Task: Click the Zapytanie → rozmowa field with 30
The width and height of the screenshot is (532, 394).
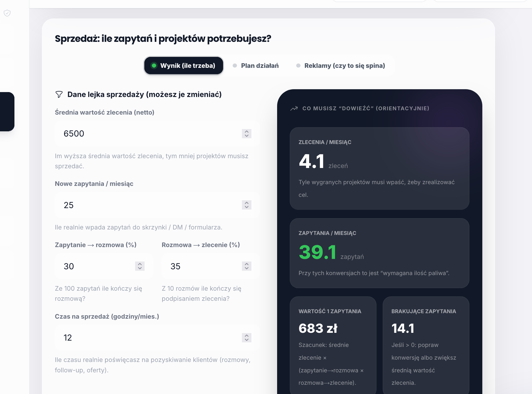Action: pos(104,266)
